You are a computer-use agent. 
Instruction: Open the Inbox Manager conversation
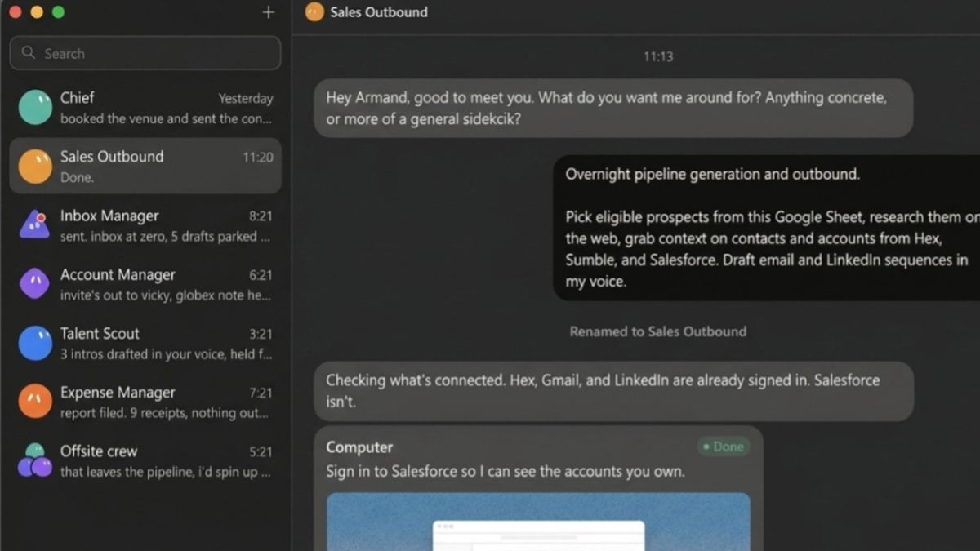[x=145, y=225]
